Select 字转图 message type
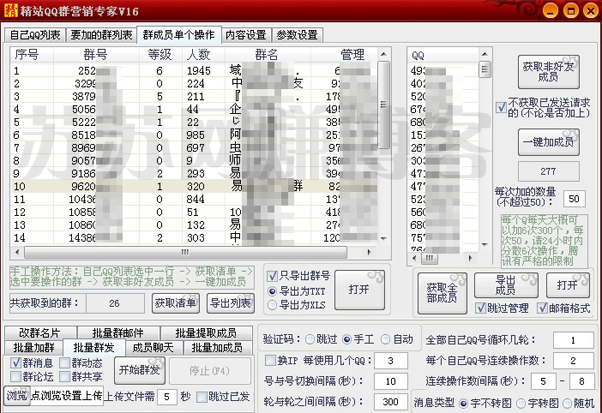The width and height of the screenshot is (602, 413). point(521,403)
